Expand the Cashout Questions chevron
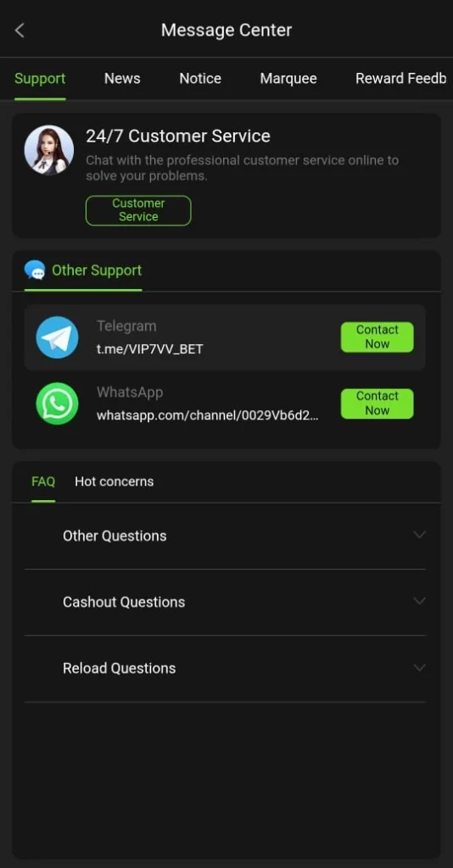Viewport: 453px width, 868px height. coord(419,601)
